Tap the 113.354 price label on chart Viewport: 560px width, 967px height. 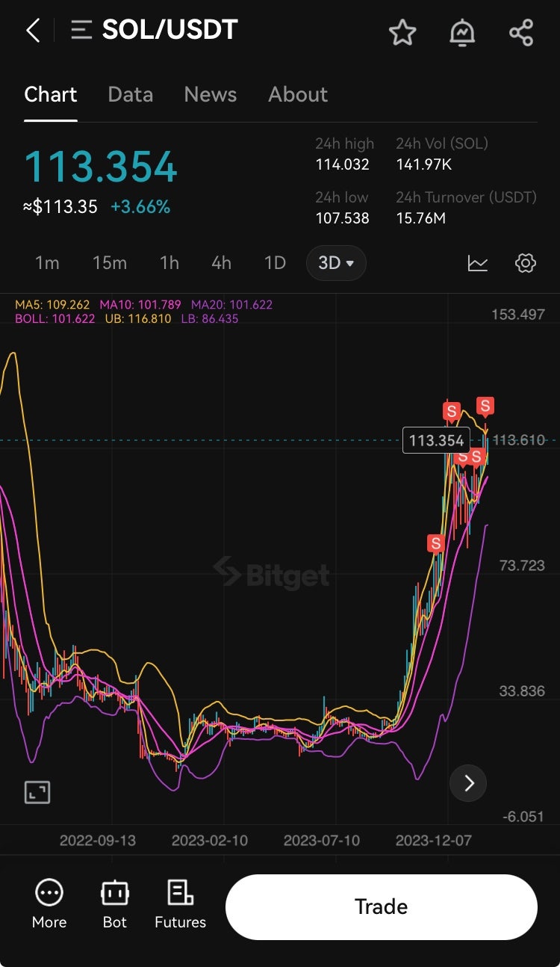[436, 440]
